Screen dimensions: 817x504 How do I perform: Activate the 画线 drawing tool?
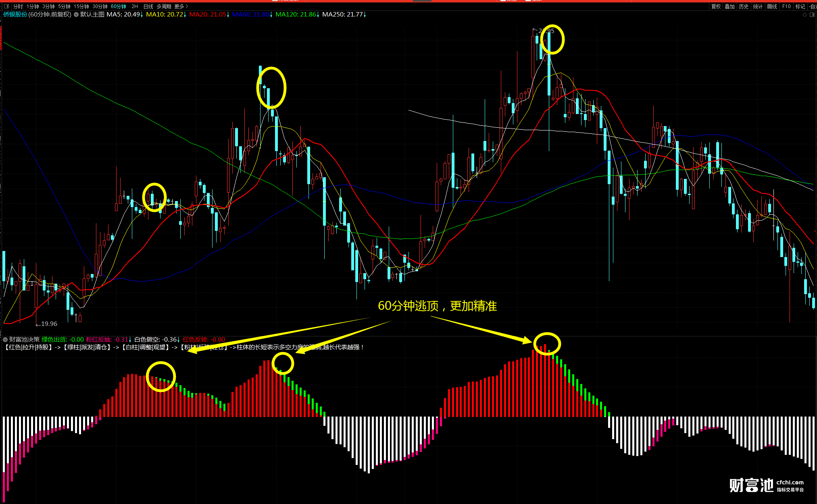click(x=772, y=6)
